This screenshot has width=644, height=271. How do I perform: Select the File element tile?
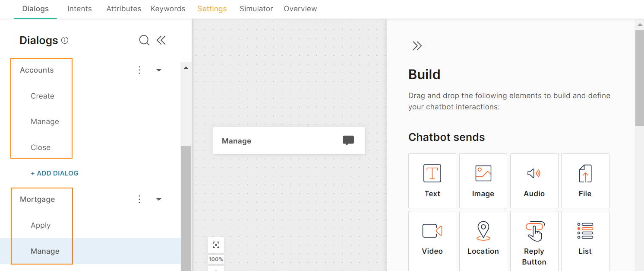[585, 181]
